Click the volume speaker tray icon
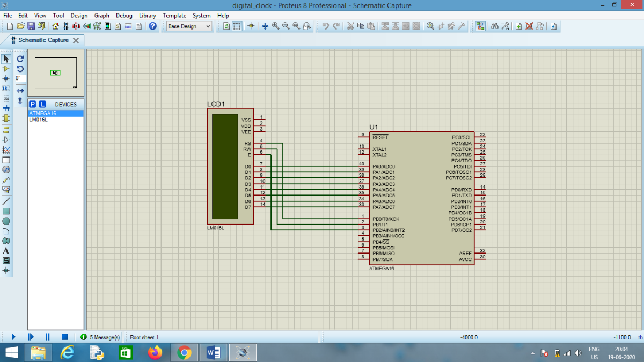Viewport: 644px width, 362px height. 578,353
